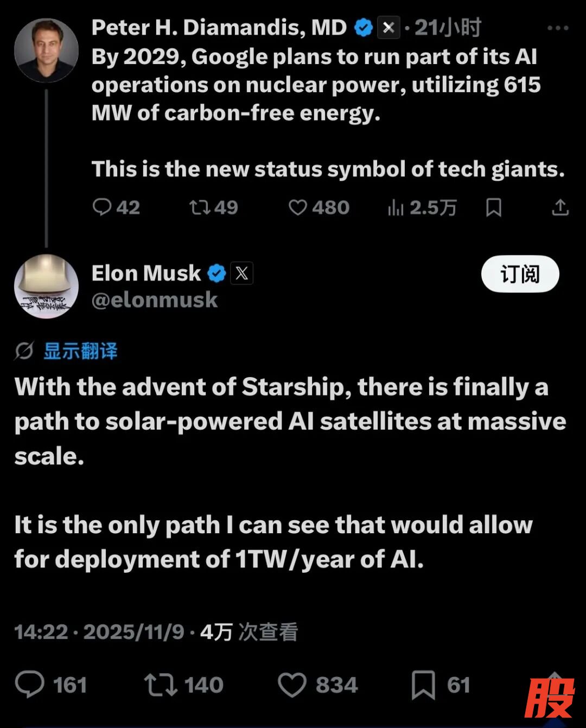Bookmark Peter Diamandis's post

pyautogui.click(x=494, y=207)
